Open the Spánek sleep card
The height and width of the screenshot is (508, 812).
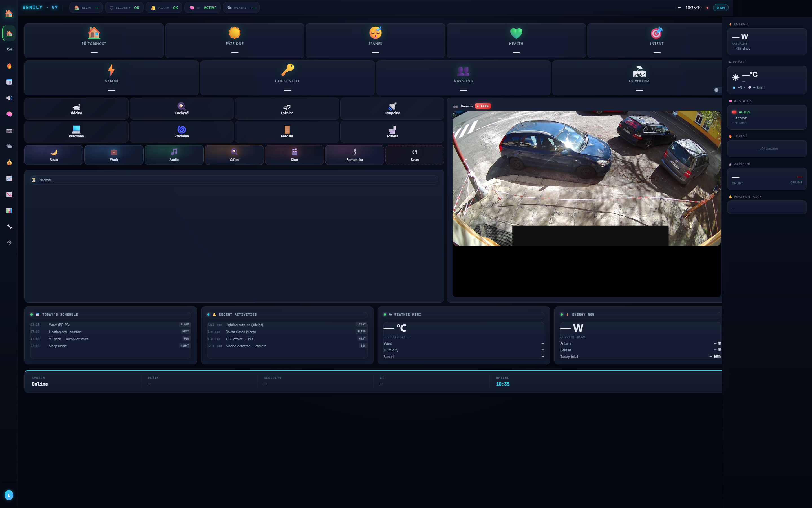[x=376, y=41]
